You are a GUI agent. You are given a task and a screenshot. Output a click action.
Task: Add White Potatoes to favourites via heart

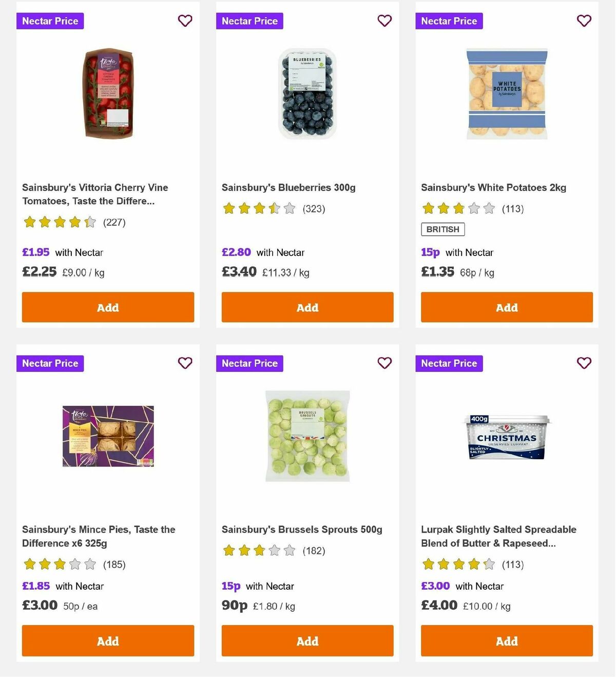584,21
